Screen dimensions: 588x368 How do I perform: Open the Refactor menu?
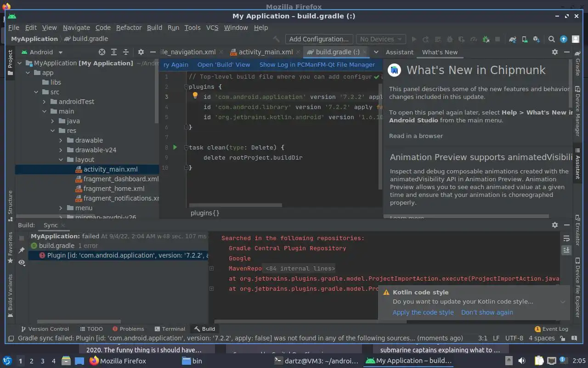click(129, 28)
